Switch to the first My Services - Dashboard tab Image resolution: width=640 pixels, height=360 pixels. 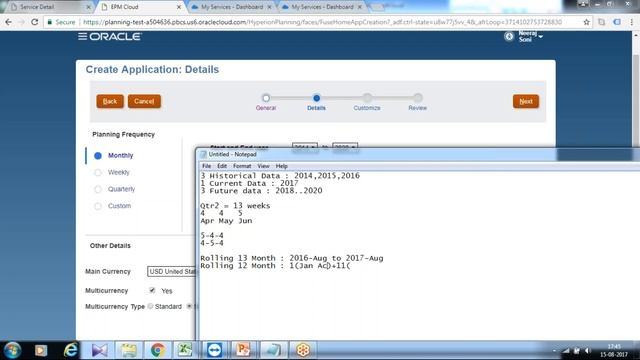pos(231,7)
